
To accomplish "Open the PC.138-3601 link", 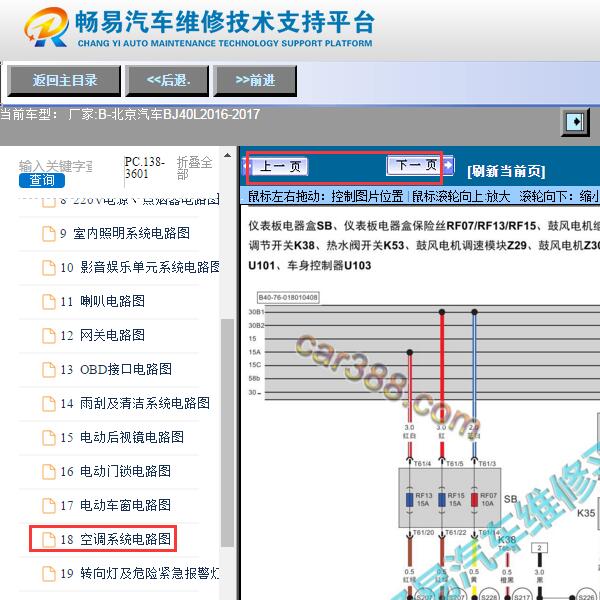I will pos(144,168).
